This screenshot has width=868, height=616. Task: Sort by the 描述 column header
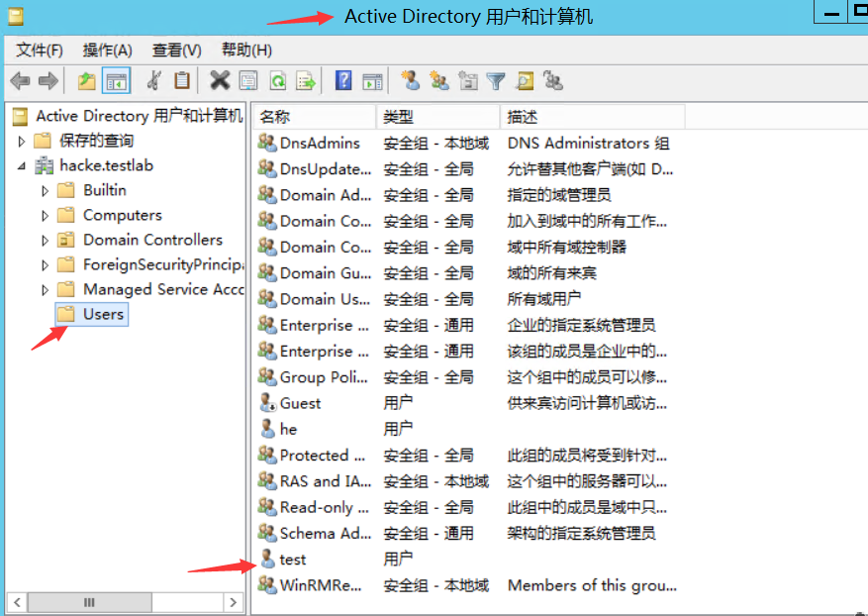point(593,117)
